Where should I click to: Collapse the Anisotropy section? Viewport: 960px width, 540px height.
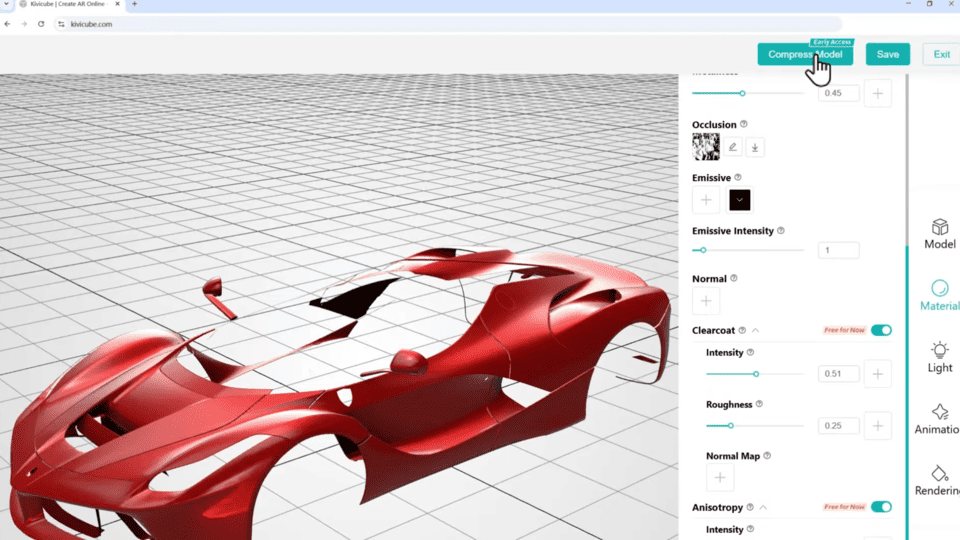tap(763, 508)
